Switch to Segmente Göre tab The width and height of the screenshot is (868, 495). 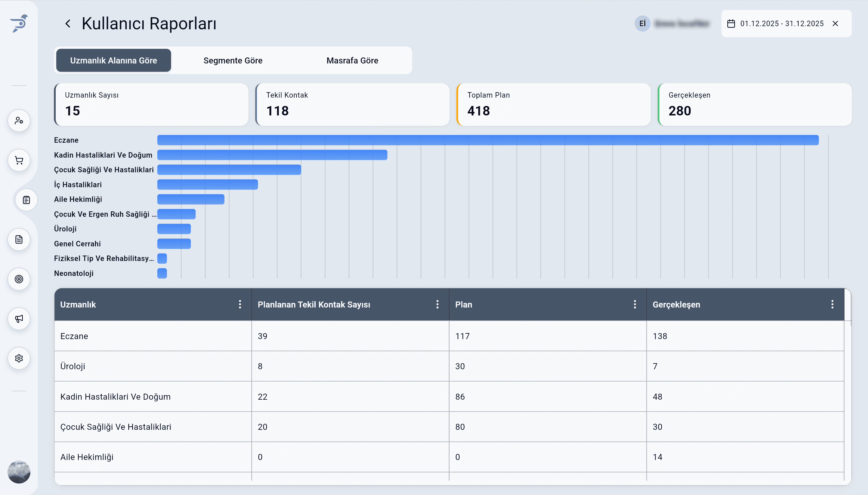[x=233, y=61]
